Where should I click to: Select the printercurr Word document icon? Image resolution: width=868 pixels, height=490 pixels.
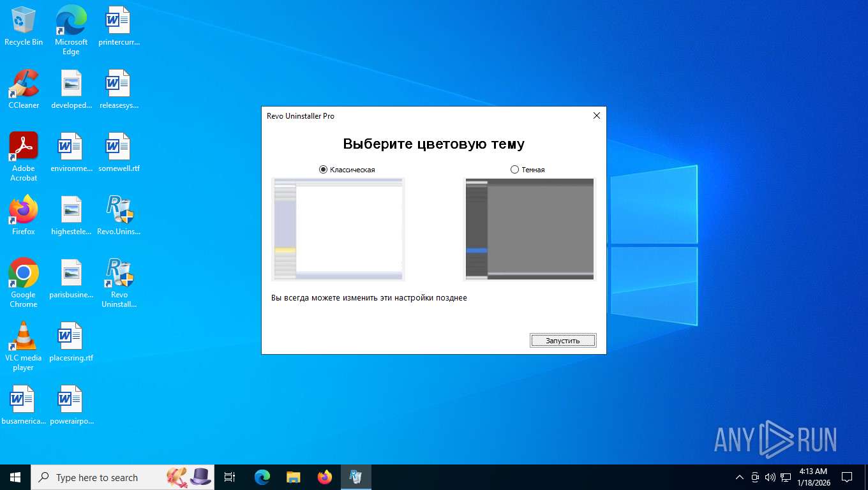(x=119, y=26)
